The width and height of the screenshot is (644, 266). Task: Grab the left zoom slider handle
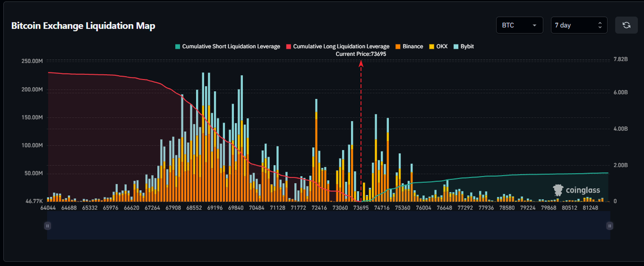48,226
